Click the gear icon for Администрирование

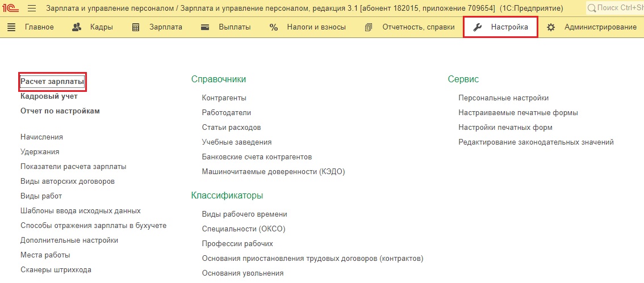551,27
